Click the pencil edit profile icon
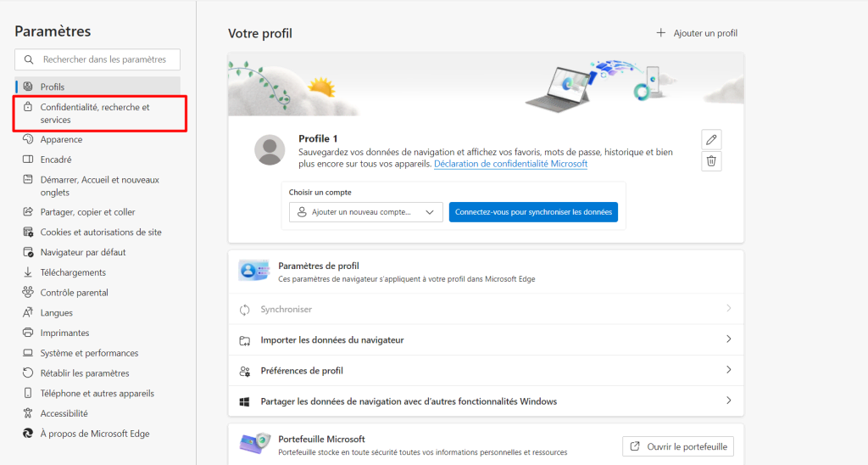The width and height of the screenshot is (868, 465). (x=712, y=139)
